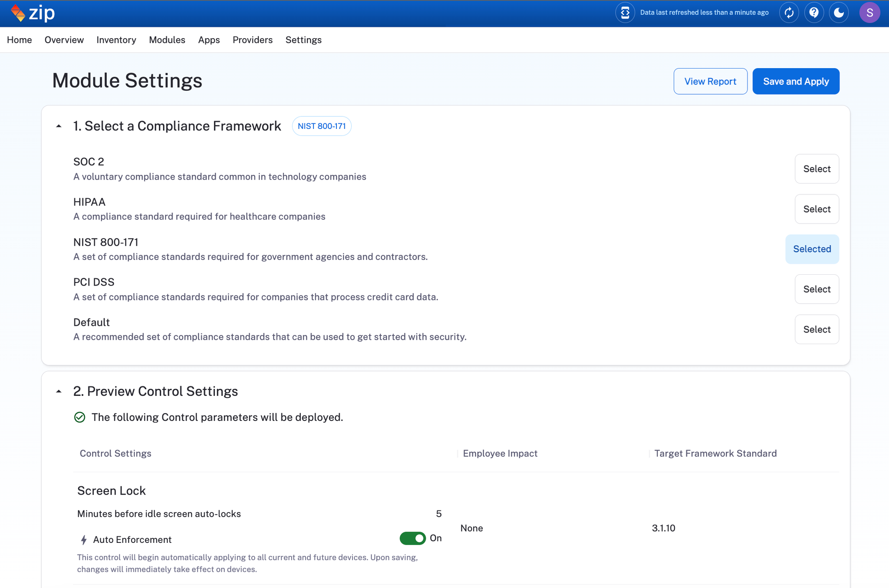
Task: Open the user profile avatar S
Action: click(869, 13)
